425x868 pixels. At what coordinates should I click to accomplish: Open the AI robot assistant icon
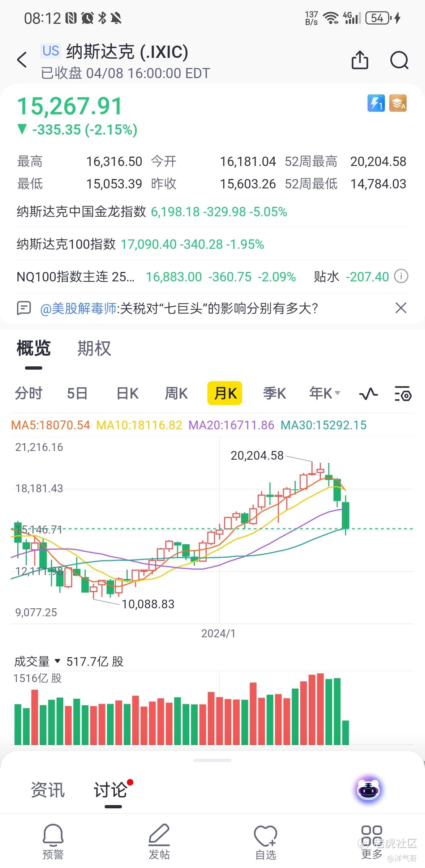(x=368, y=790)
